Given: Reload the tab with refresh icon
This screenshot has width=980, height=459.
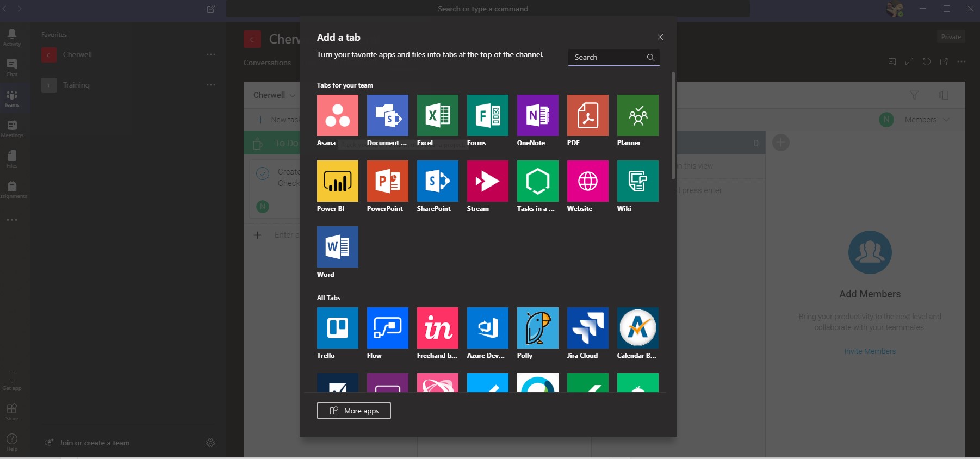Looking at the screenshot, I should (927, 61).
